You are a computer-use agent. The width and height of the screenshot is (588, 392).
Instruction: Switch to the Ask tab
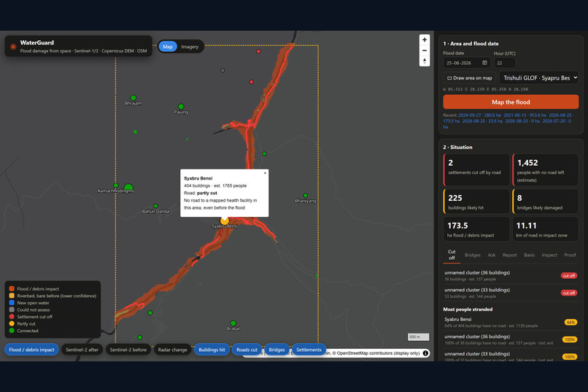(x=491, y=255)
